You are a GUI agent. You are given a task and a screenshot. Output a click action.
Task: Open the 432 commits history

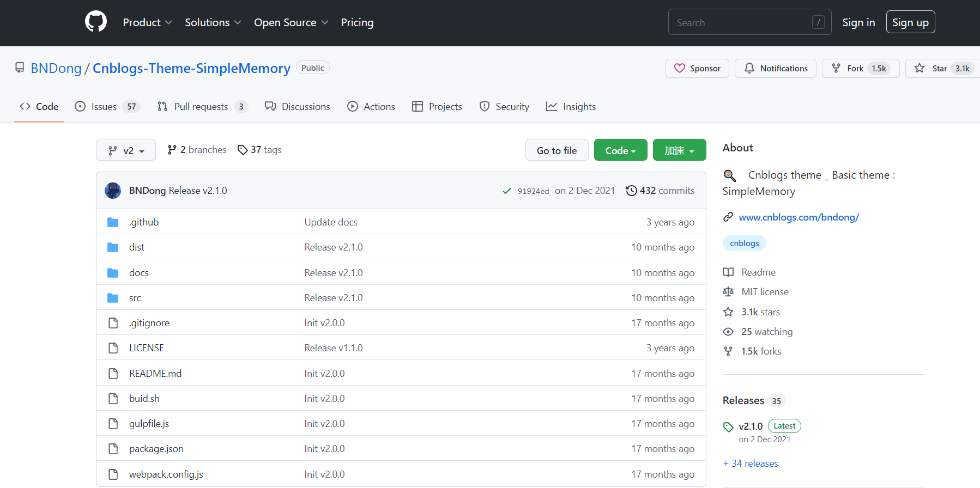[x=660, y=191]
